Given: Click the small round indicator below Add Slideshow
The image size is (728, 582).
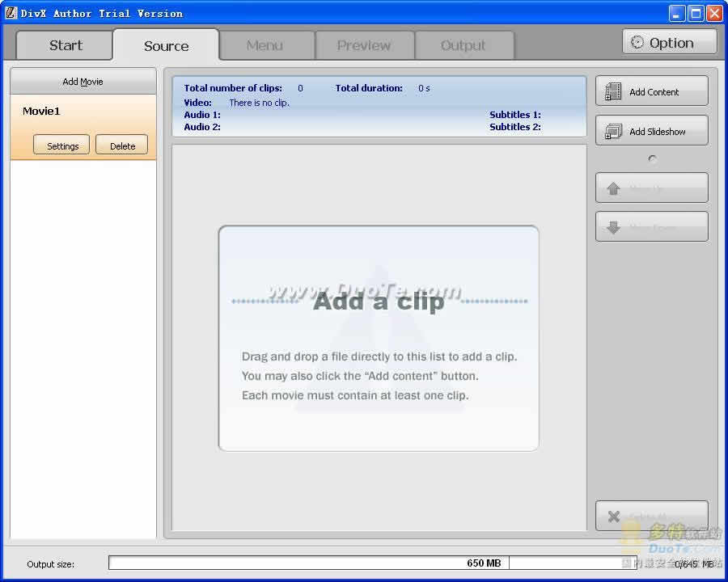Looking at the screenshot, I should coord(653,159).
